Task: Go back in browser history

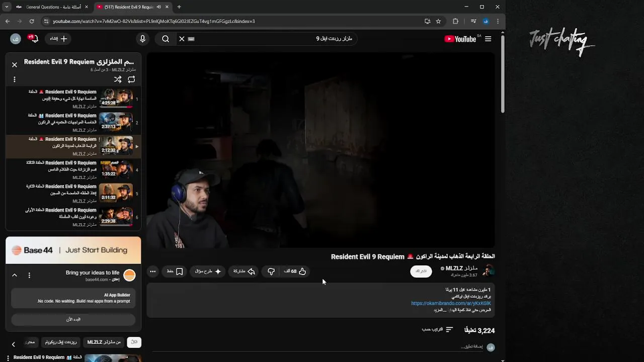Action: (x=8, y=21)
